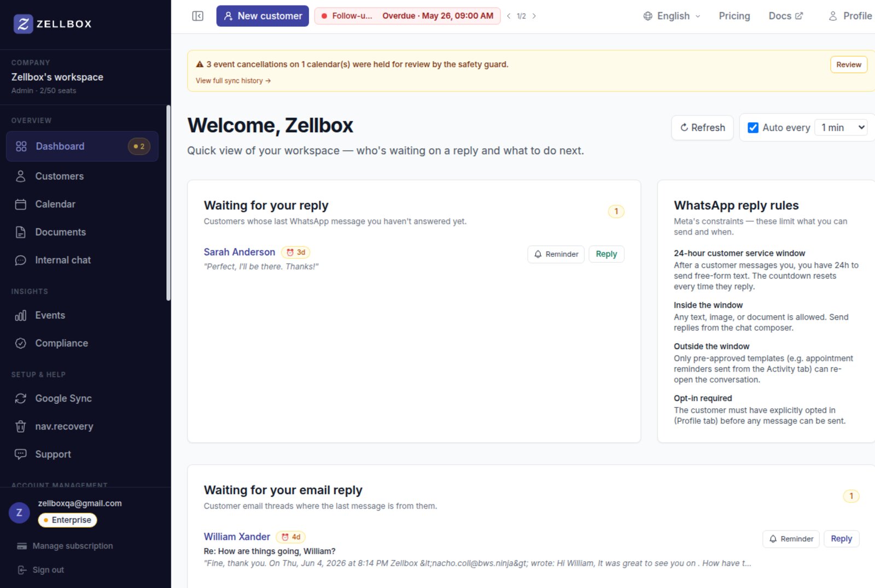The width and height of the screenshot is (875, 588).
Task: Open the Documents section
Action: click(82, 232)
